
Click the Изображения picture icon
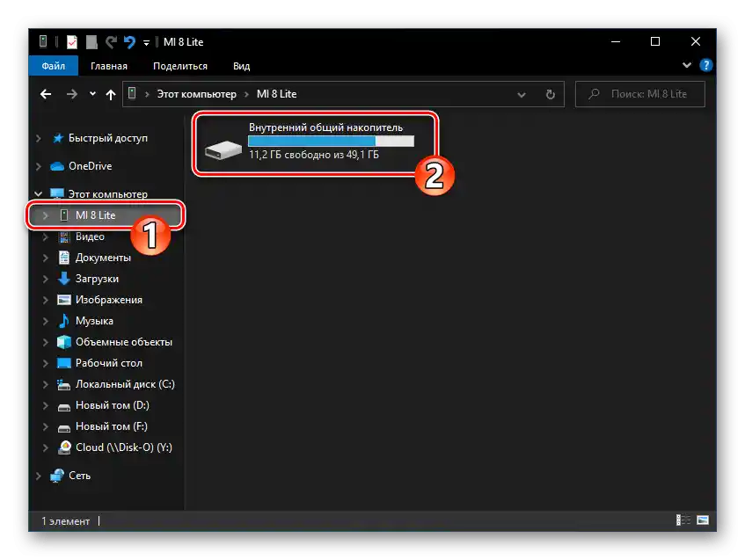63,300
